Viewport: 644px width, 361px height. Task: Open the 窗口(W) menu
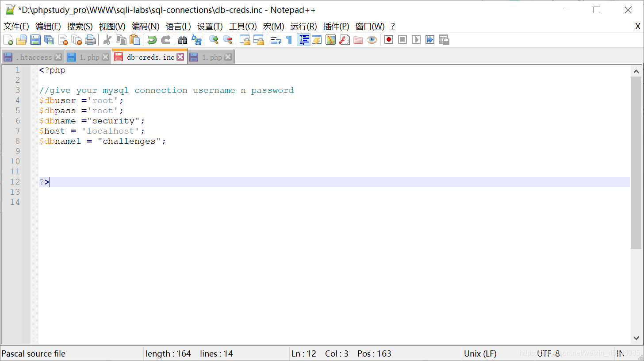(x=370, y=27)
